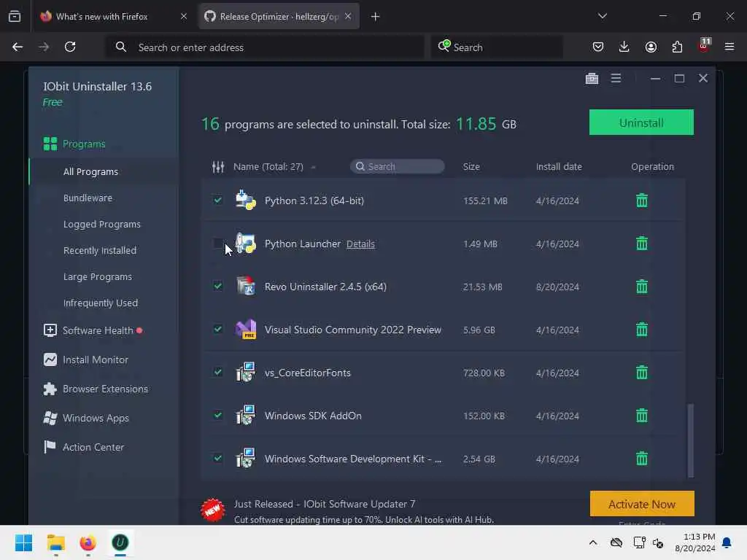The width and height of the screenshot is (747, 560).
Task: Select All Programs in sidebar
Action: pyautogui.click(x=90, y=172)
